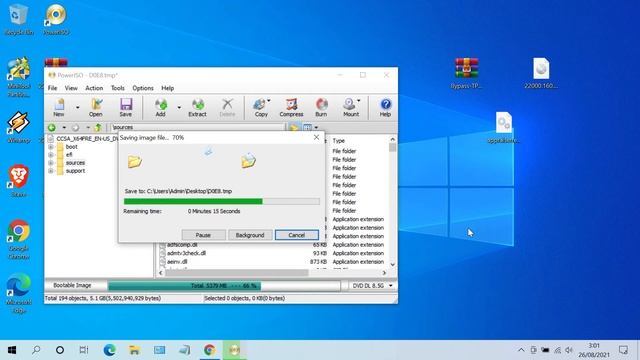Viewport: 640px width, 360px height.
Task: Click the taskbar clock showing 3:01
Action: pos(594,350)
